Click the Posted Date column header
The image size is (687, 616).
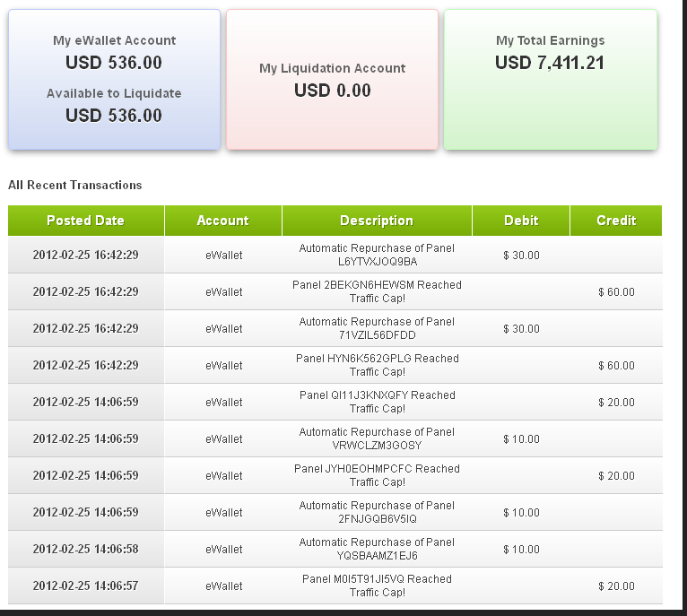click(86, 221)
